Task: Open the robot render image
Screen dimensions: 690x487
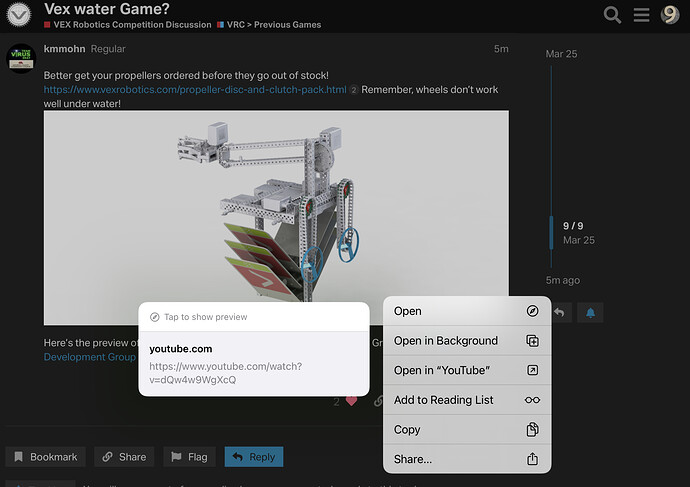Action: (276, 218)
